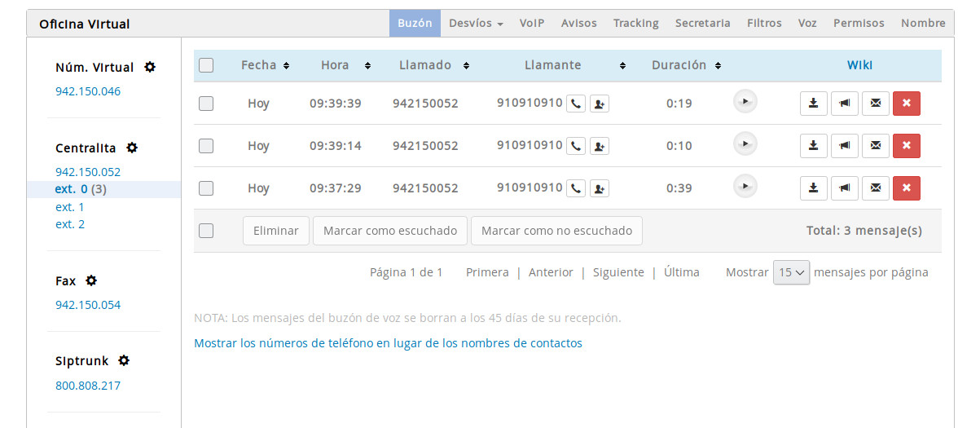Image resolution: width=980 pixels, height=428 pixels.
Task: Play the 0:19 duration voicemail
Action: pos(745,102)
